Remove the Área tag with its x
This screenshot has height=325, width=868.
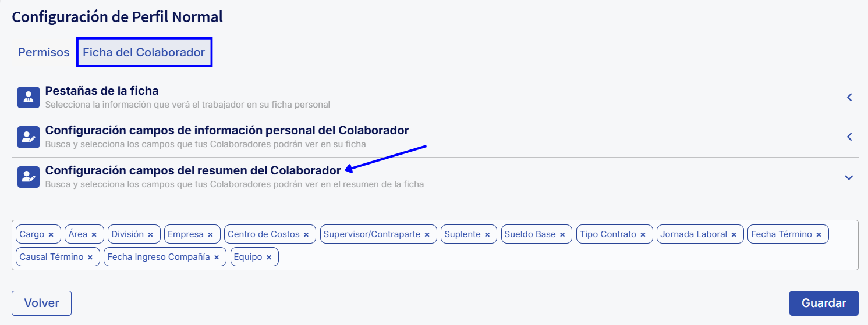(x=94, y=235)
